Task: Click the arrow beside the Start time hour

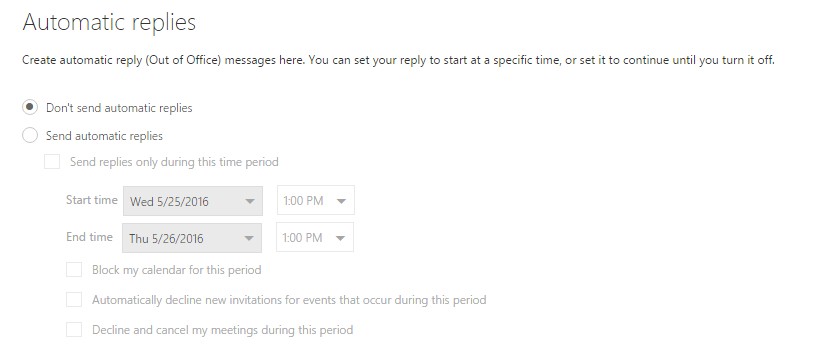Action: pos(341,201)
